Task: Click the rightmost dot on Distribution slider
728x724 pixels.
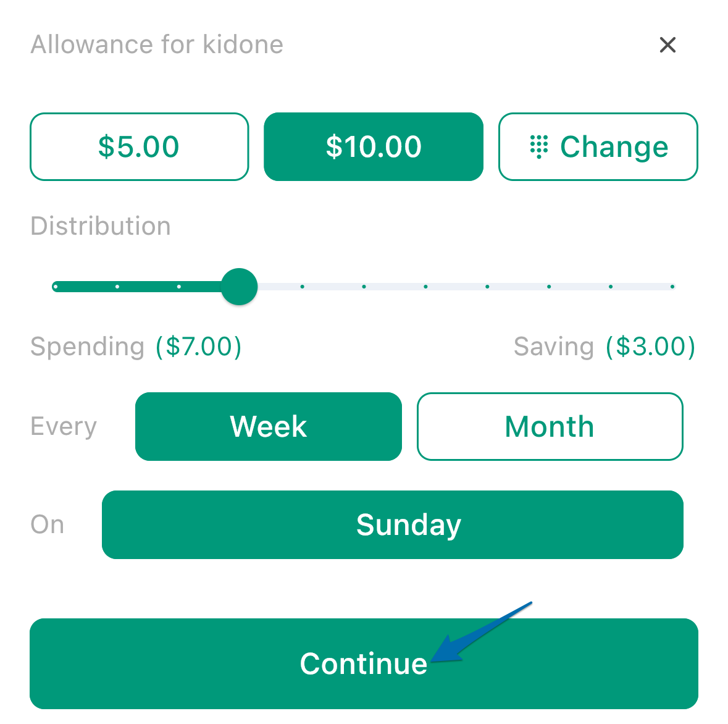Action: click(x=672, y=287)
